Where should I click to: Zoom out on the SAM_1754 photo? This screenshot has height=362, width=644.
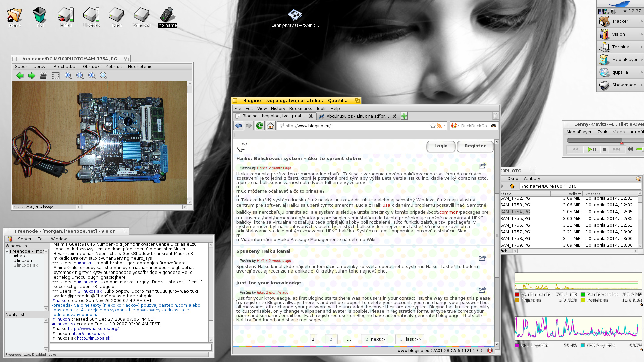[103, 76]
